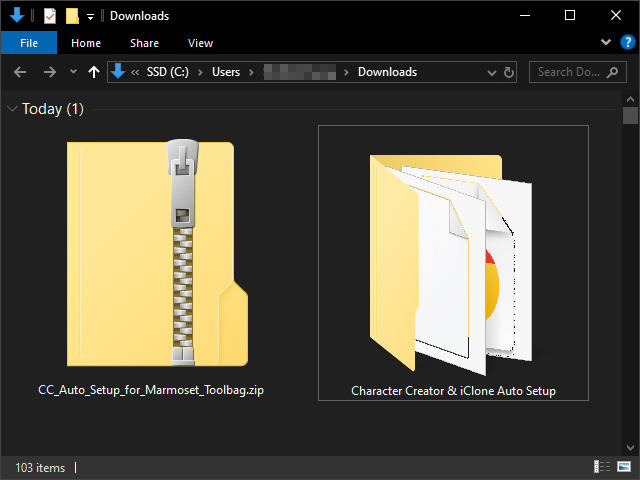Select Users in the address path
Image resolution: width=640 pixels, height=480 pixels.
(x=226, y=72)
